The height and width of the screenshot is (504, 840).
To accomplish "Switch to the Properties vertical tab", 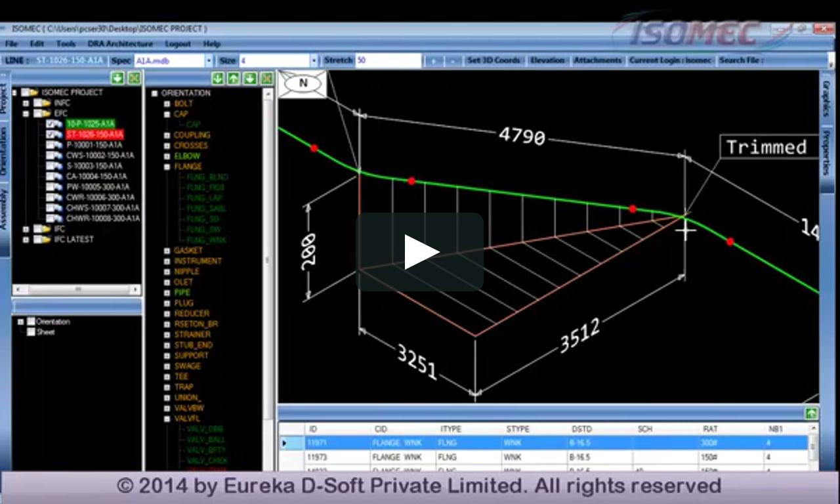I will (826, 152).
